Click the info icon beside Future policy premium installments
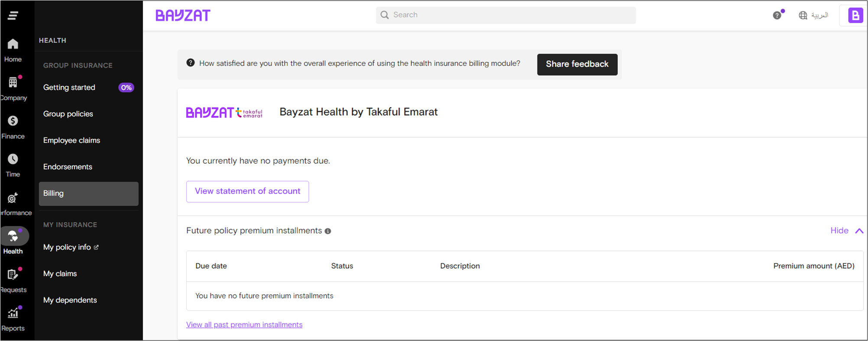Viewport: 868px width, 341px height. (x=328, y=231)
